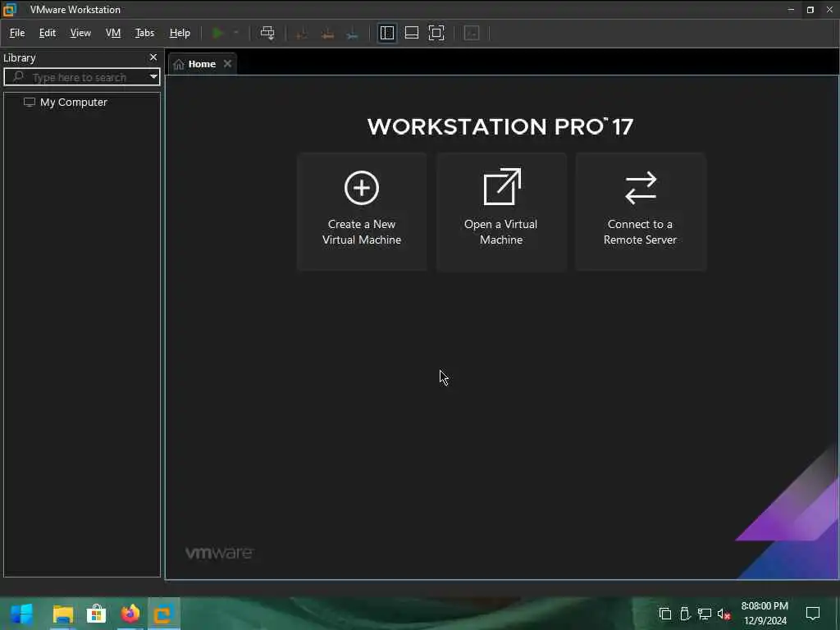Image resolution: width=840 pixels, height=630 pixels.
Task: Click Connect to a Remote Server
Action: 641,212
